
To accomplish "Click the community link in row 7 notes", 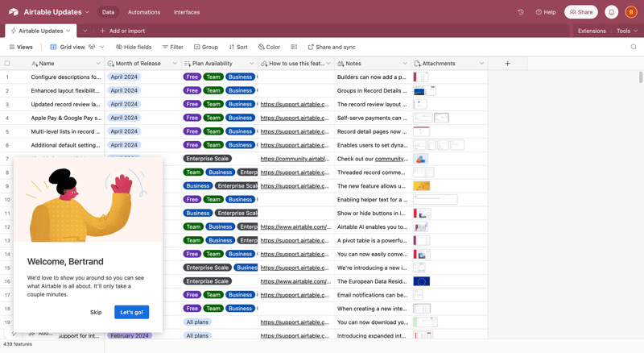I will (x=390, y=159).
